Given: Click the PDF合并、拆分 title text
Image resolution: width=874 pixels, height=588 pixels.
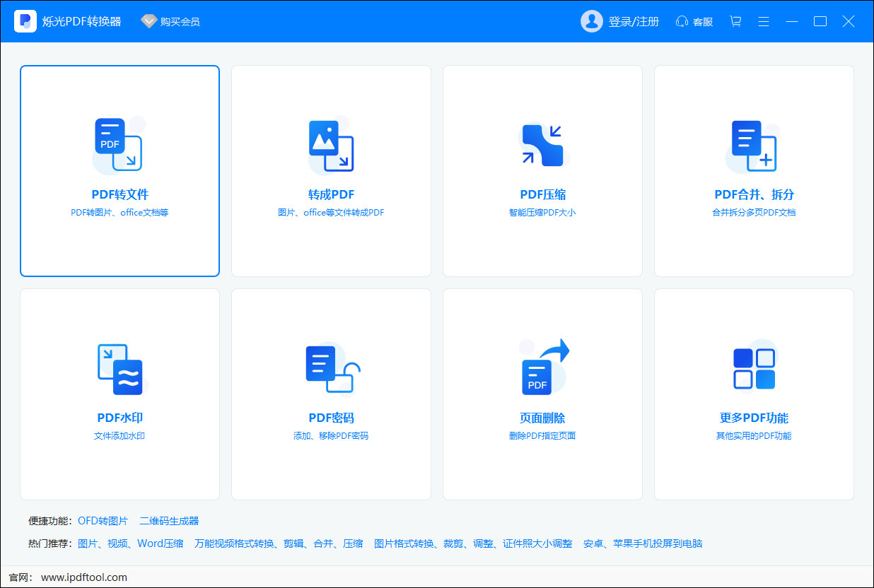Looking at the screenshot, I should [x=754, y=194].
